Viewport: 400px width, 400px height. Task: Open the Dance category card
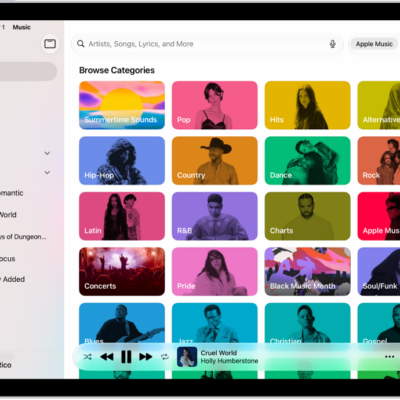pos(307,161)
